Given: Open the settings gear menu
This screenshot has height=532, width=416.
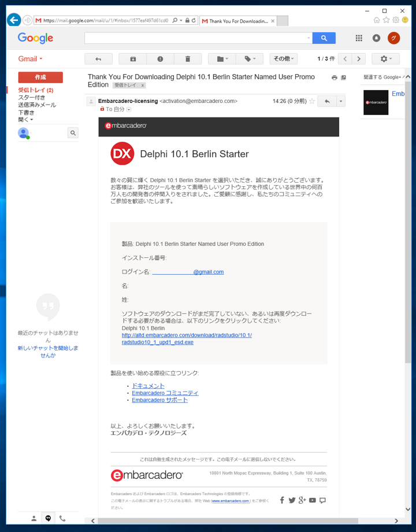Looking at the screenshot, I should pos(385,59).
